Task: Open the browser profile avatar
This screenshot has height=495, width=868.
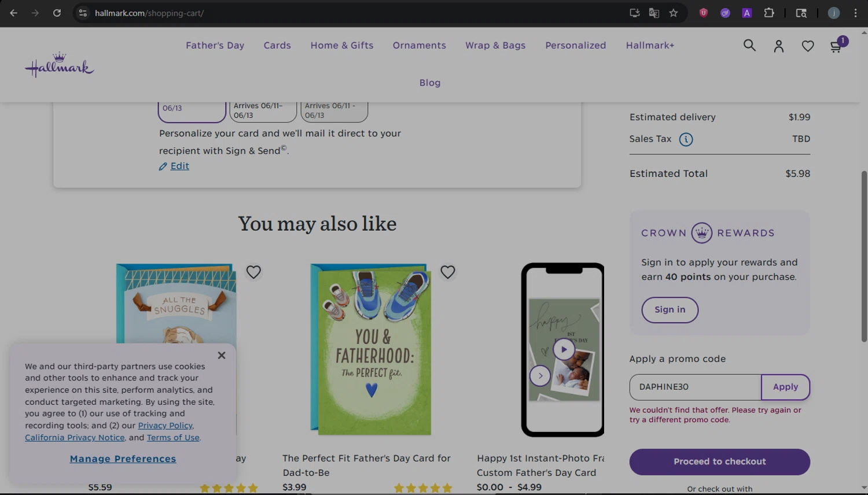Action: pos(834,13)
